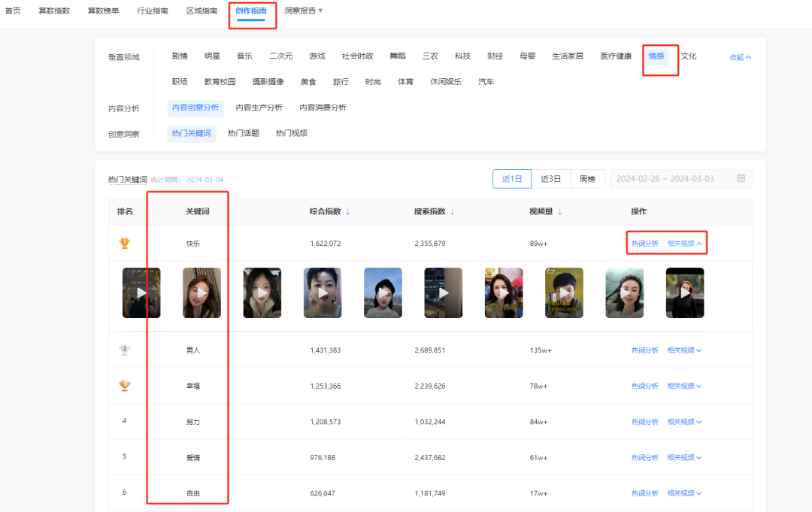Switch to the 创作指南 navigation tab

[x=252, y=11]
